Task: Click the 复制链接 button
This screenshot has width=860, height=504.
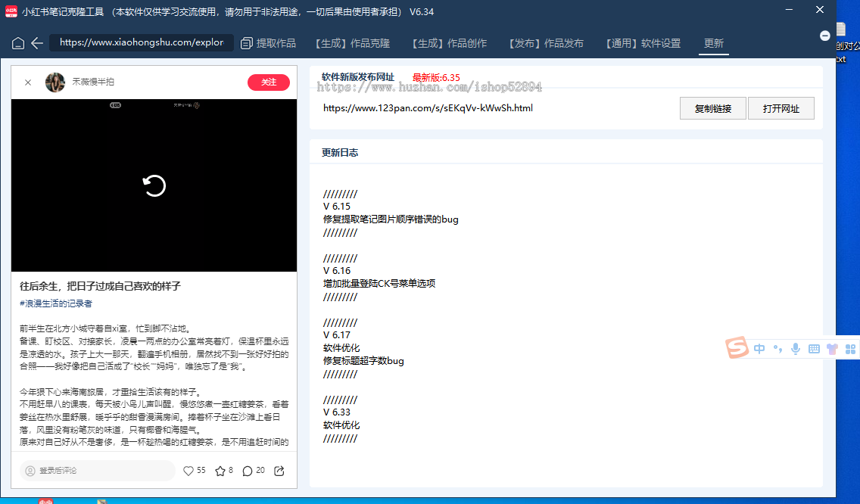Action: click(x=713, y=108)
